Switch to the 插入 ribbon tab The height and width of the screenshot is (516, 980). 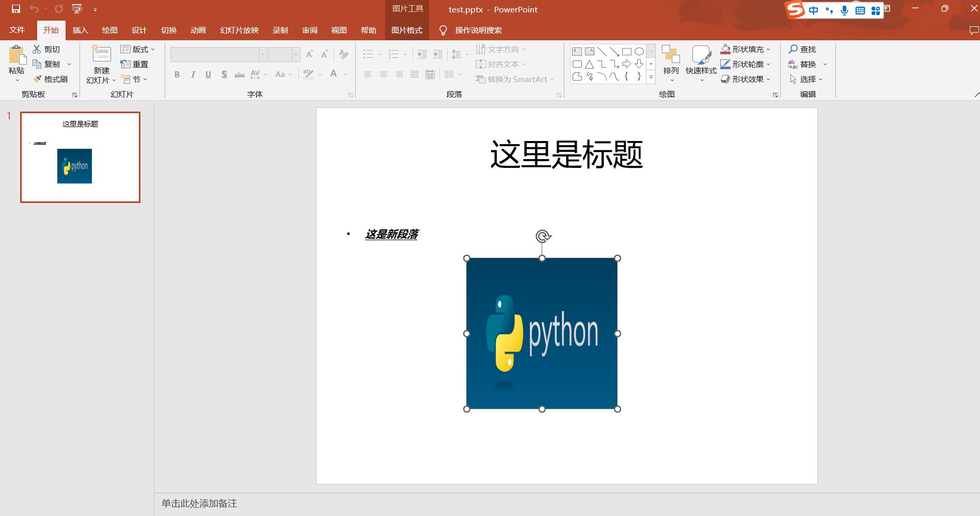pos(80,30)
